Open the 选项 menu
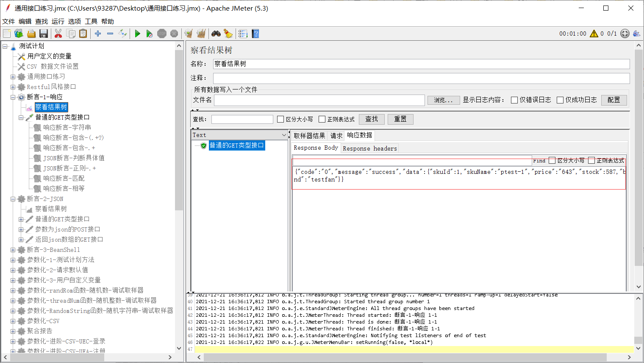 pyautogui.click(x=75, y=21)
